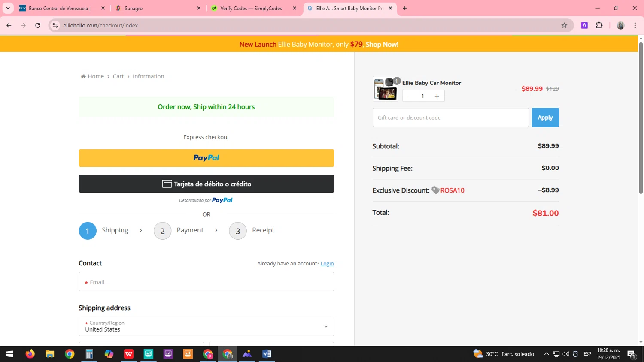The image size is (644, 362).
Task: Open Copilot from the taskbar
Action: (x=109, y=354)
